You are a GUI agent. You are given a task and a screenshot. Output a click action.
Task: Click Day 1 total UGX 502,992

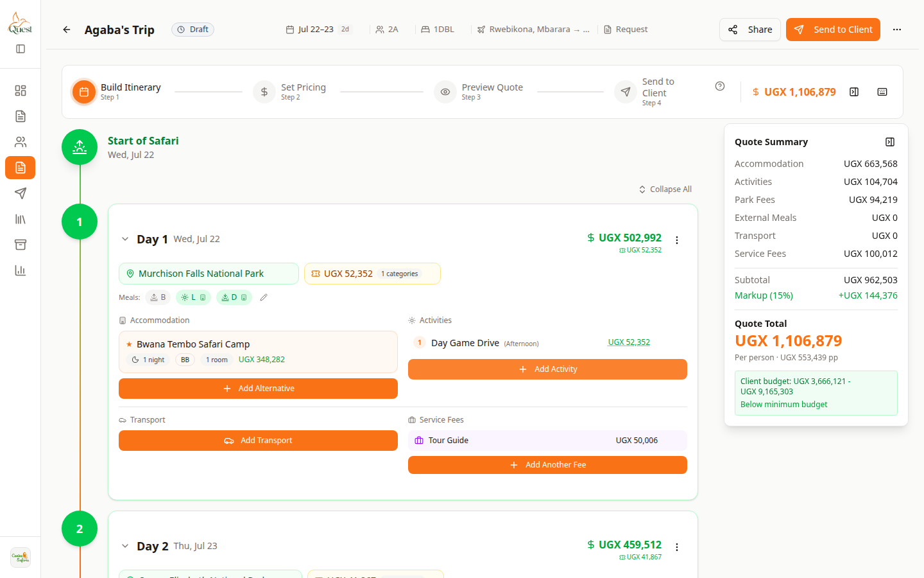pos(624,238)
